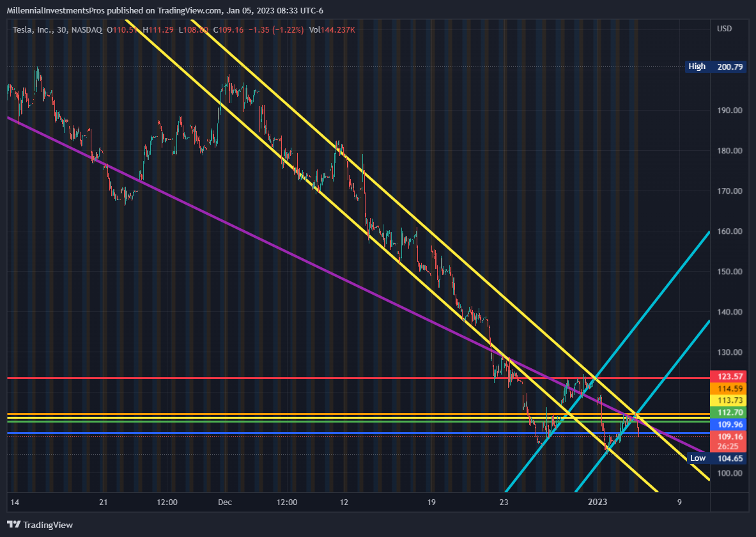This screenshot has width=756, height=537.
Task: Click the 100.00 price axis label
Action: tap(730, 473)
